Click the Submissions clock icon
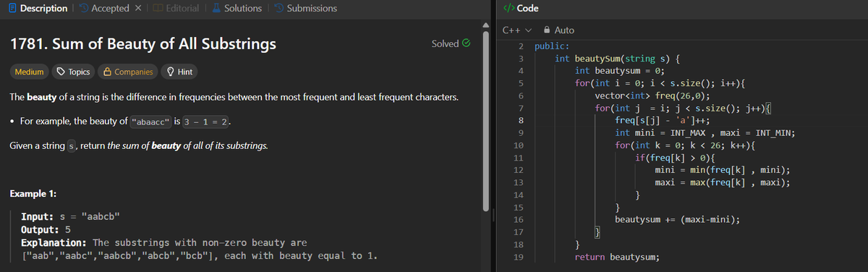The height and width of the screenshot is (272, 868). coord(278,8)
